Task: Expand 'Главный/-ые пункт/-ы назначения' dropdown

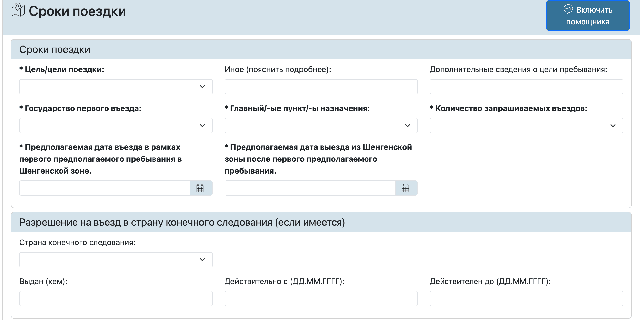Action: (x=321, y=125)
